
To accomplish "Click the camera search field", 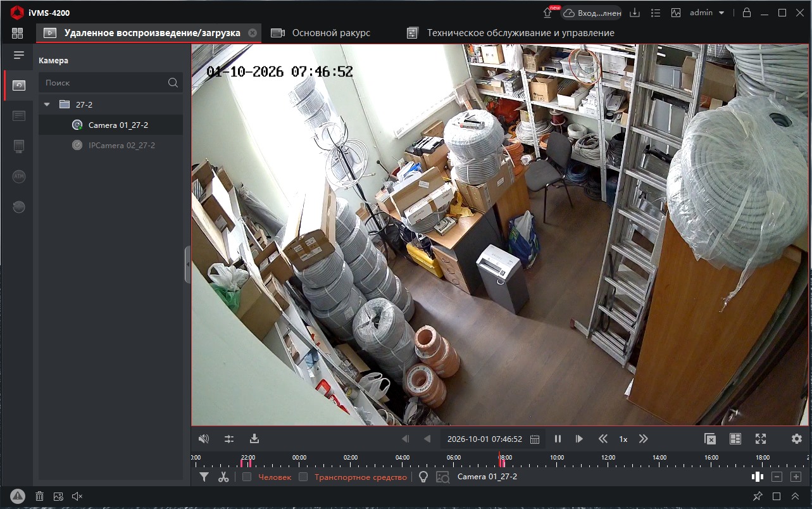I will (111, 82).
